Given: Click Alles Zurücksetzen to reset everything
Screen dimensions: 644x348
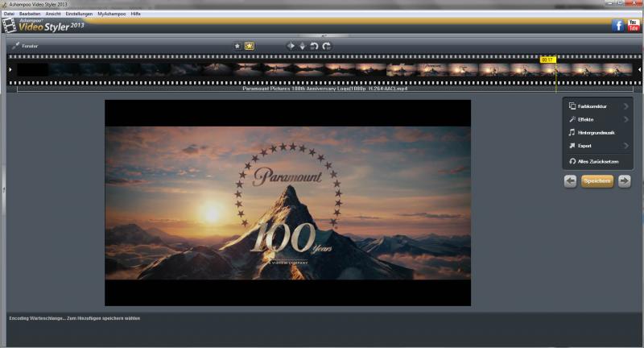Looking at the screenshot, I should pyautogui.click(x=597, y=161).
